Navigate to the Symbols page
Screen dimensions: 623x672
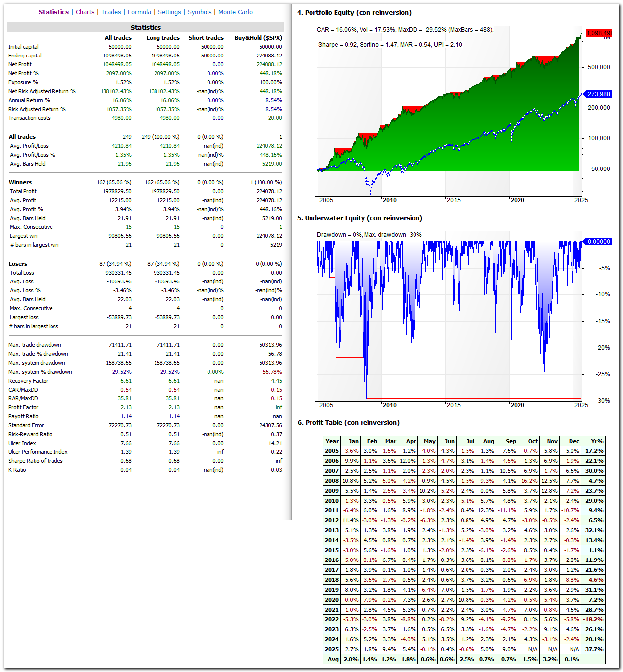200,12
